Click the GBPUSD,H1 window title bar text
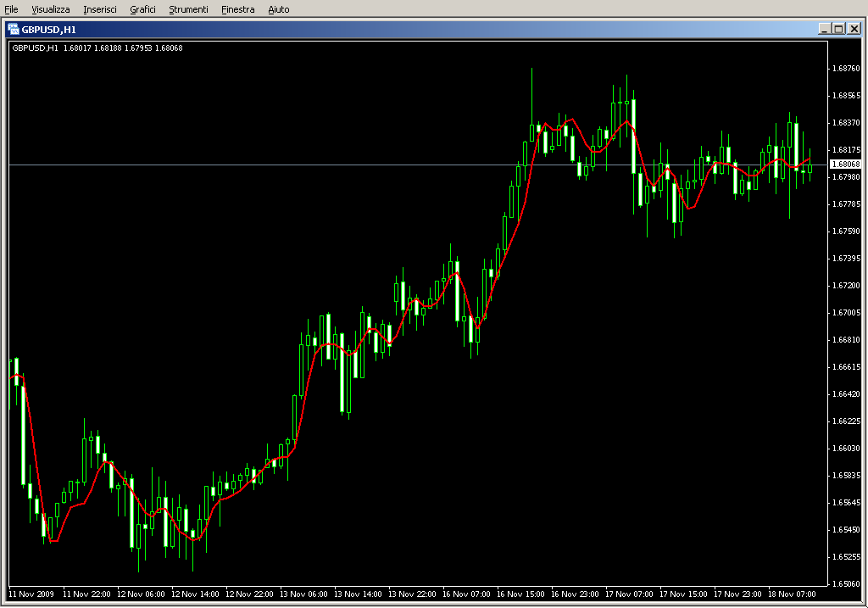 pos(48,30)
